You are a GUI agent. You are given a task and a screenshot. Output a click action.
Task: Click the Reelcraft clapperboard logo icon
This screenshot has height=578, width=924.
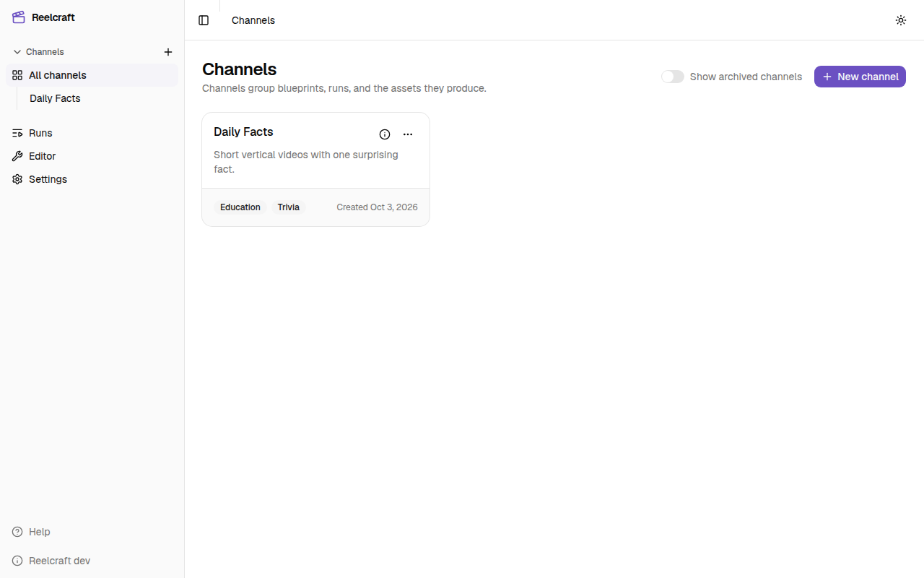[x=18, y=17]
